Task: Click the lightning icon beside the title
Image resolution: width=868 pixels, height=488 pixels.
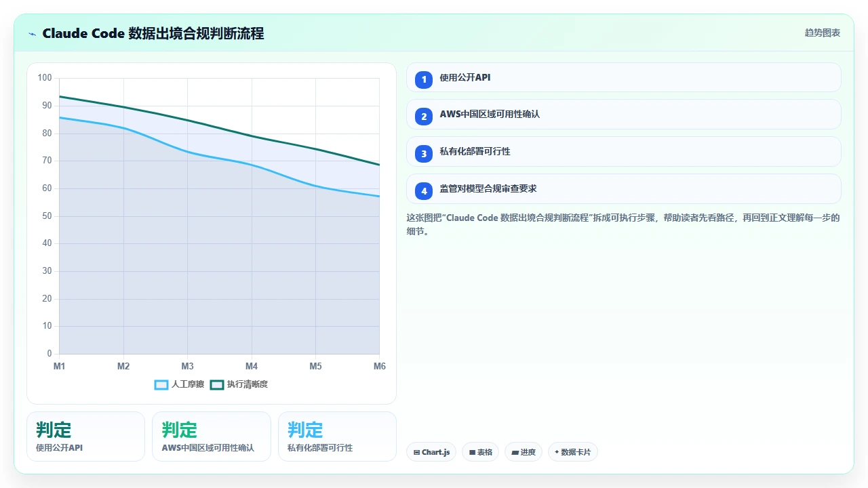Action: (32, 33)
